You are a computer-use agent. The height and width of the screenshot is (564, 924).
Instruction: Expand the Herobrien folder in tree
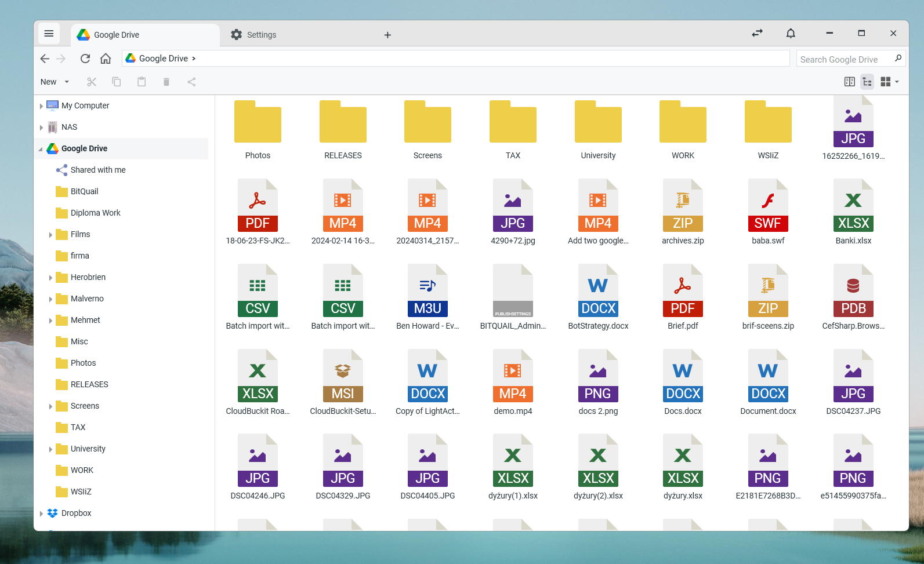[x=50, y=278]
